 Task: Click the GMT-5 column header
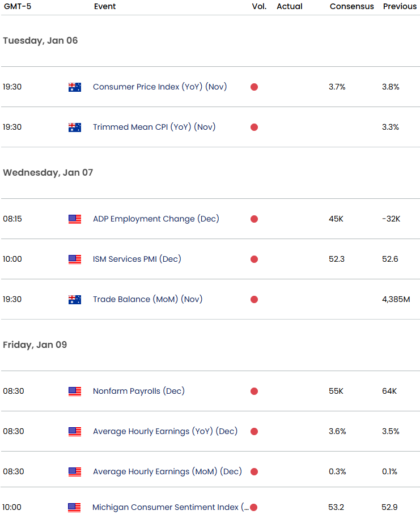(x=16, y=6)
